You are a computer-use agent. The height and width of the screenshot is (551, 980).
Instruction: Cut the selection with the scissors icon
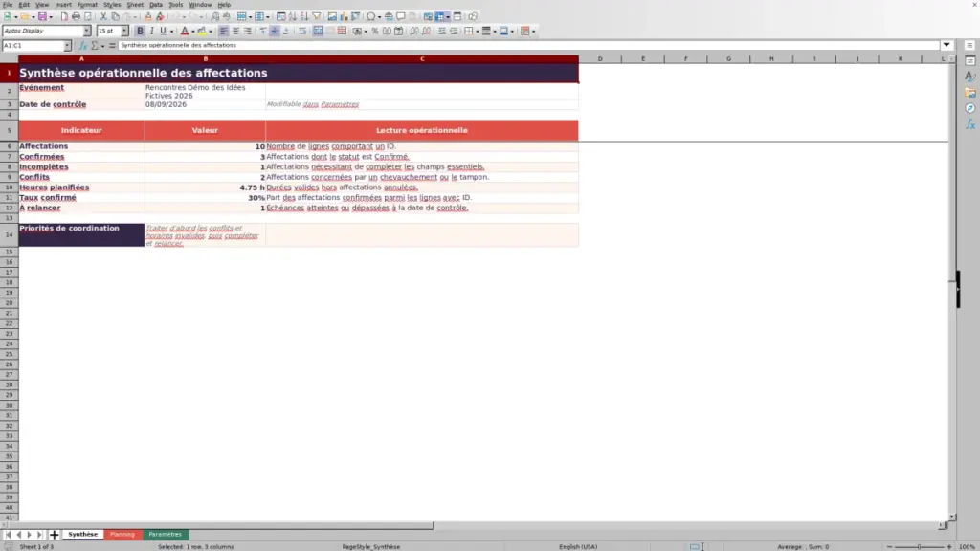[103, 16]
